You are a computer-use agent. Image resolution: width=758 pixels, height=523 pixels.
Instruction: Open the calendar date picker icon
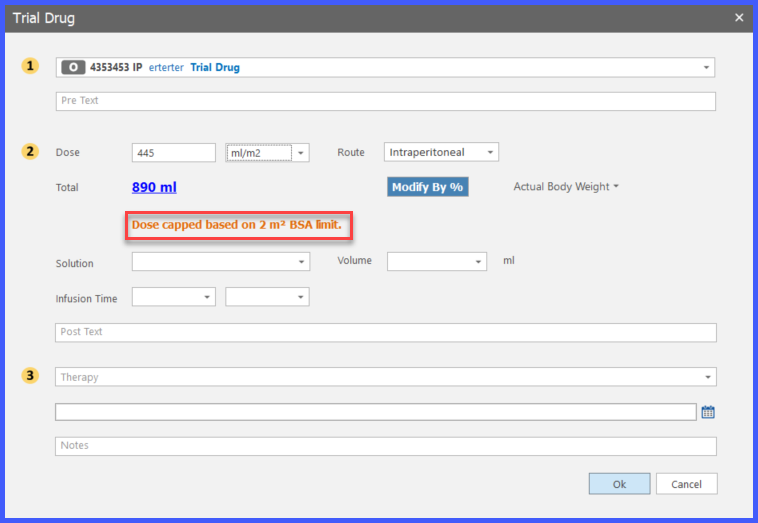(708, 412)
